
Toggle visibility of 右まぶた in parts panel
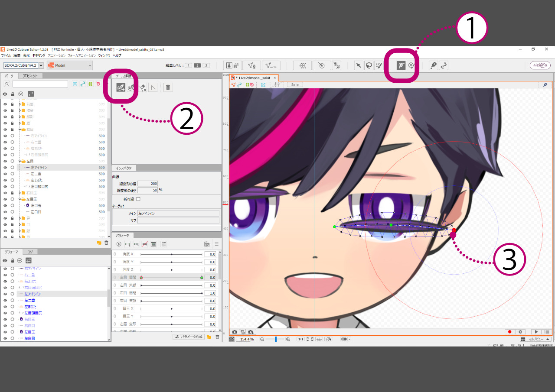pyautogui.click(x=5, y=149)
